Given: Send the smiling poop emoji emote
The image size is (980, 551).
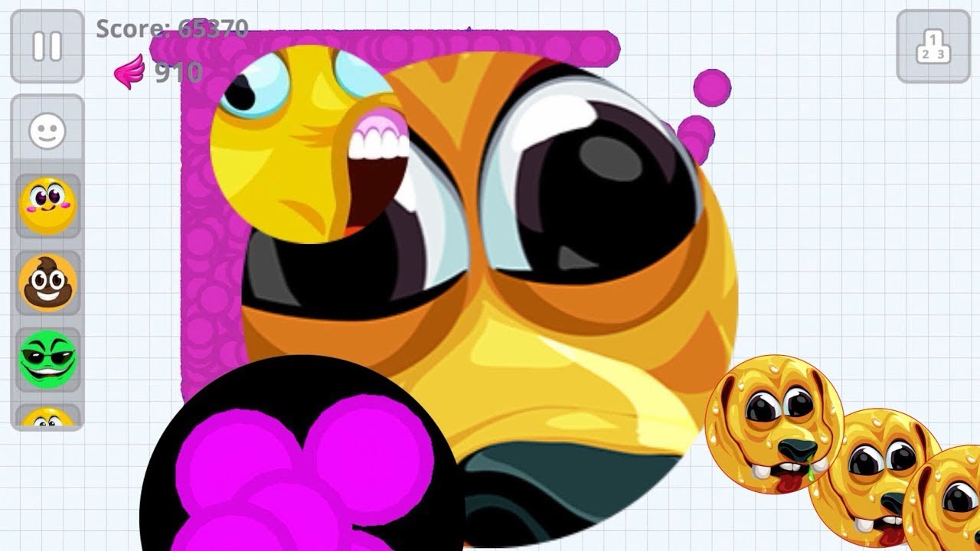Looking at the screenshot, I should coord(47,282).
